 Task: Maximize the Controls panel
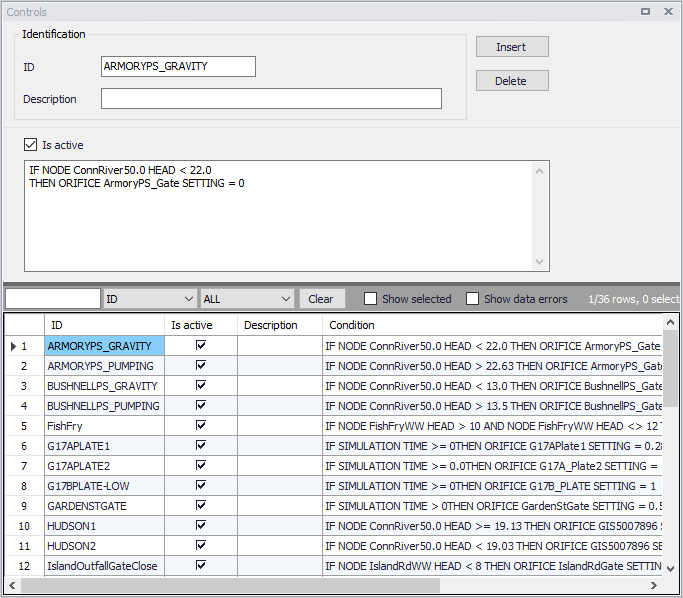pyautogui.click(x=645, y=12)
